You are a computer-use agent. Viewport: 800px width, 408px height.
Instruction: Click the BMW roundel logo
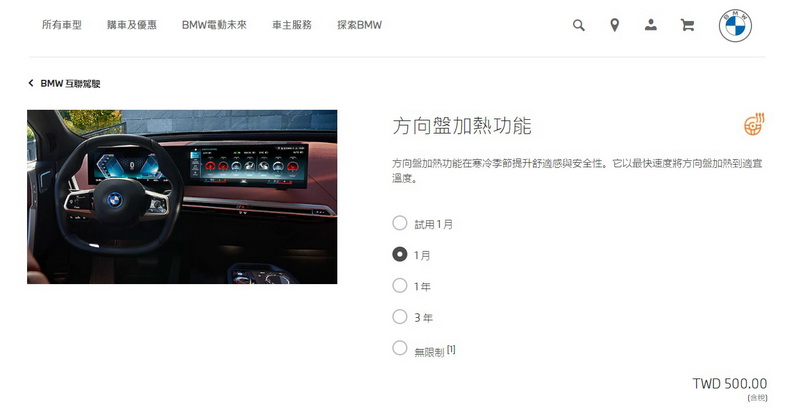735,26
